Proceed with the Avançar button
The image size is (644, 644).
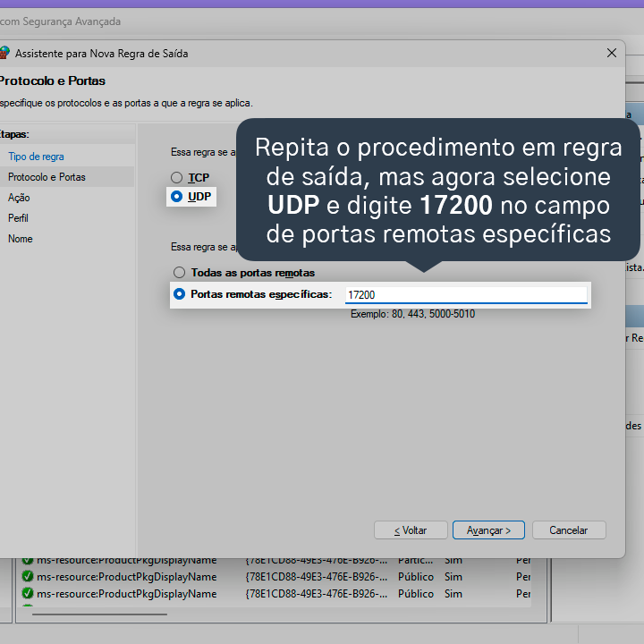pos(488,530)
